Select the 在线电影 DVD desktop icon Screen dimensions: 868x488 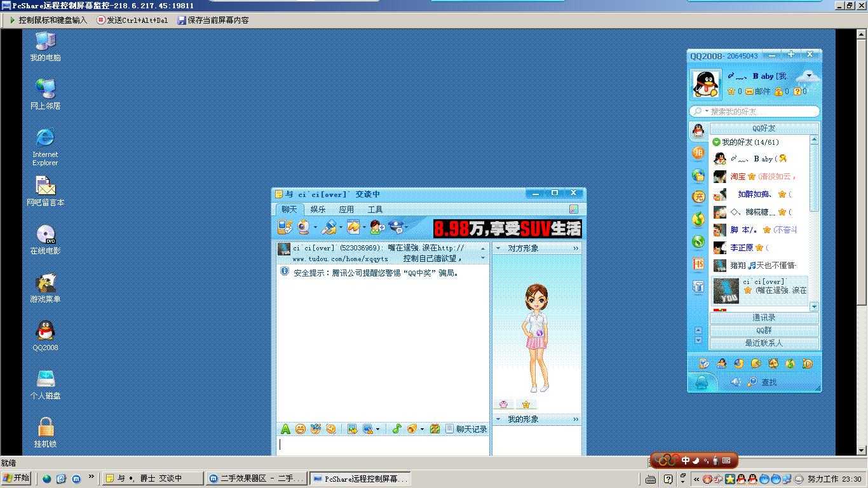(45, 240)
